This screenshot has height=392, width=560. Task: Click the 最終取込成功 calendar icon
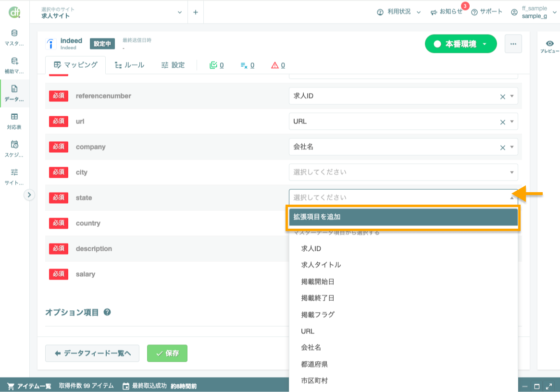tap(126, 386)
